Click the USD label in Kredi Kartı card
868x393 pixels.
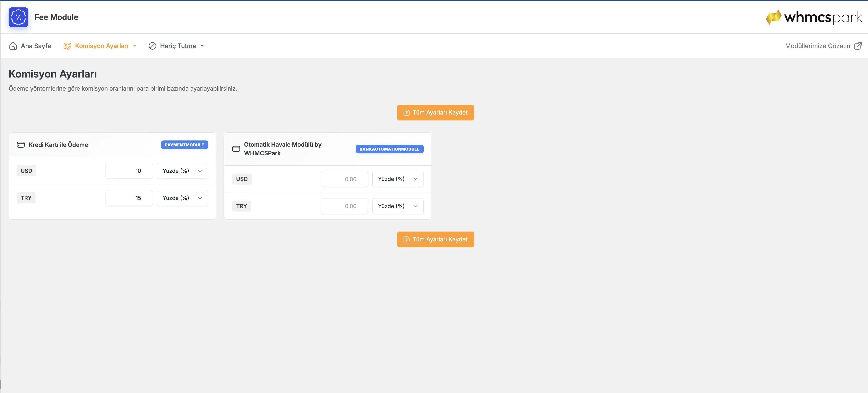tap(26, 171)
